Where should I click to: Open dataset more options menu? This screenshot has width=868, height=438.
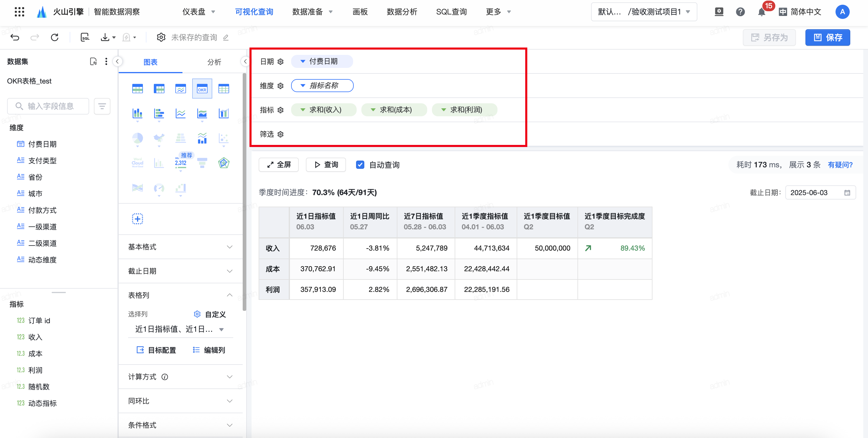tap(106, 61)
